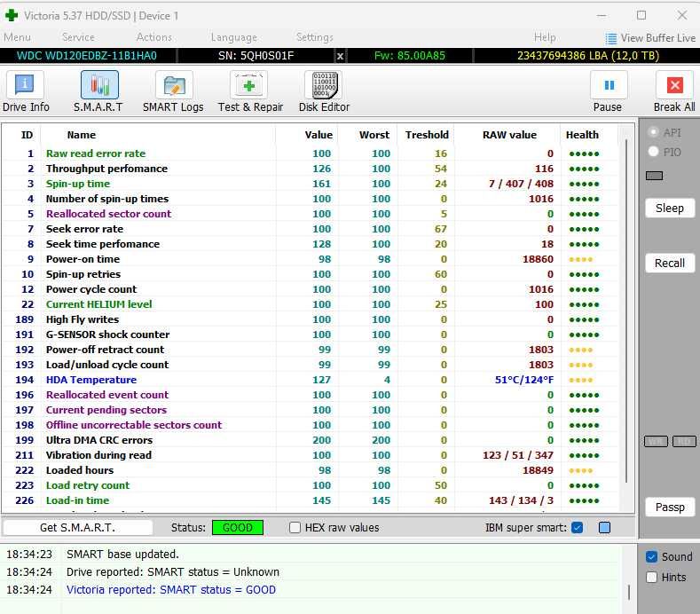Select the Load-in time row
The image size is (700, 614).
(311, 500)
